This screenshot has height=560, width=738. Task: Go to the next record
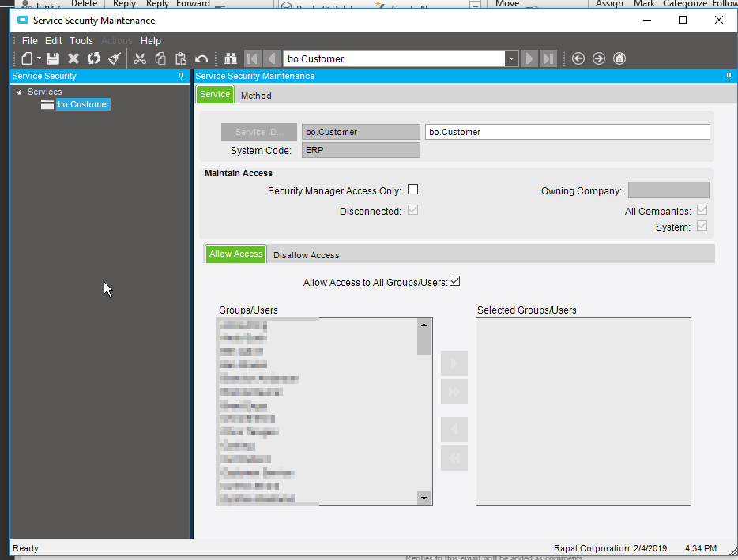[x=529, y=58]
